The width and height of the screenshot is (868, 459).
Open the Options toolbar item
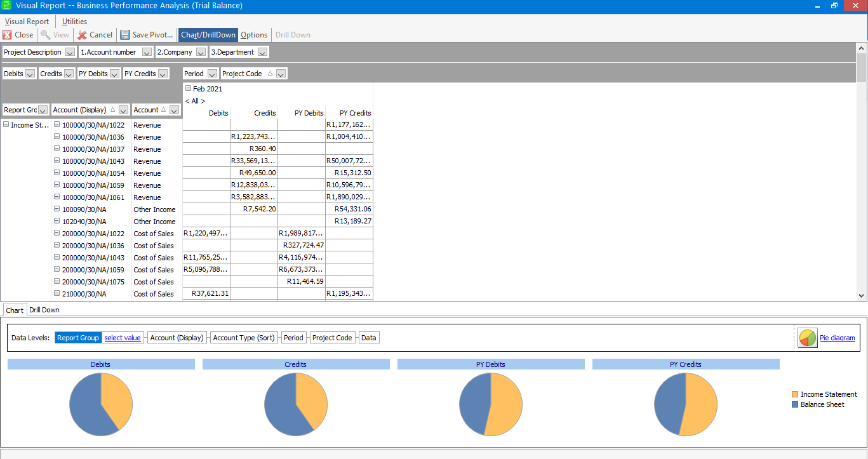click(254, 35)
